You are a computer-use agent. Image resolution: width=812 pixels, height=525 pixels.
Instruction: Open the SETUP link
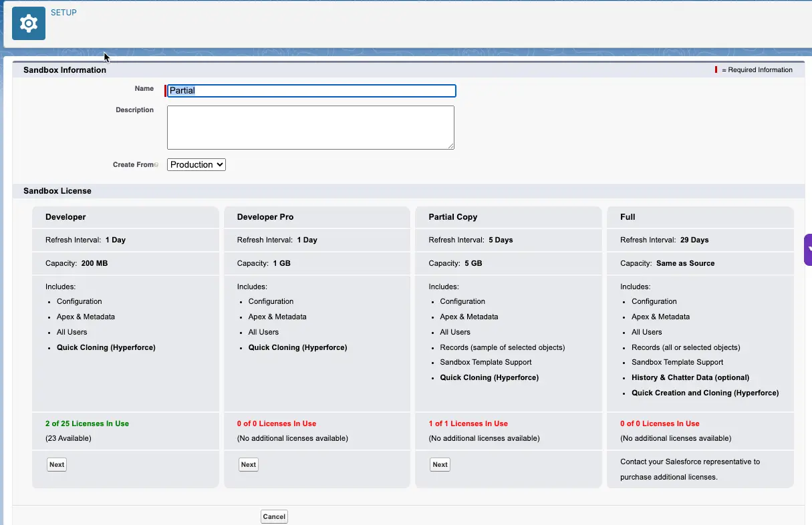point(63,12)
